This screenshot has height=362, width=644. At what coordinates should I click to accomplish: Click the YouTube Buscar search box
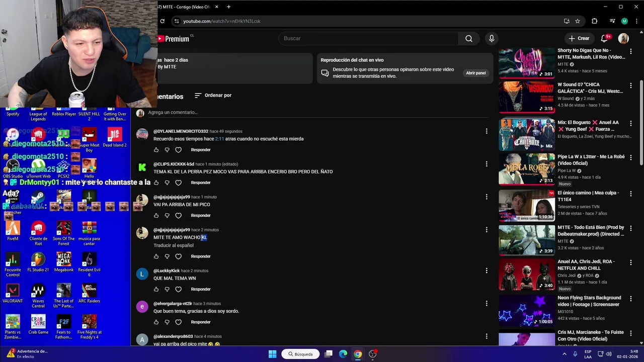point(368,38)
